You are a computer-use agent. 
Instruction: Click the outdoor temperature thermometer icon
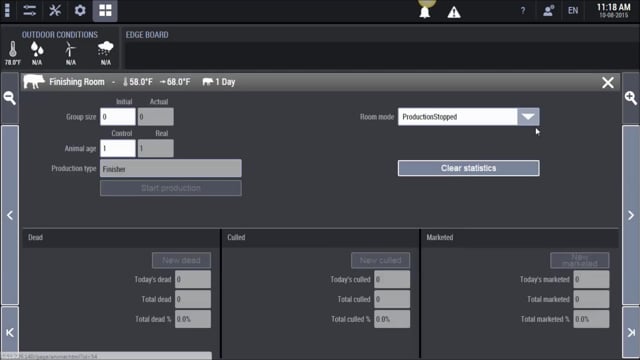(13, 49)
